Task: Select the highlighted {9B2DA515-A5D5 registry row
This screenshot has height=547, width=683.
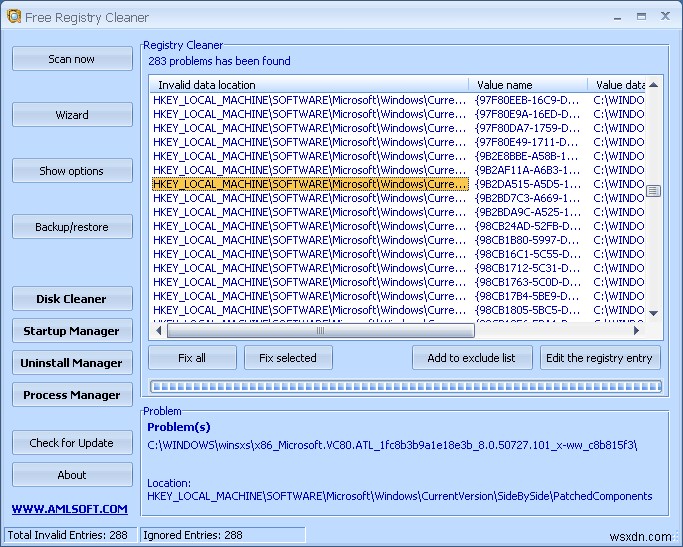Action: 310,184
